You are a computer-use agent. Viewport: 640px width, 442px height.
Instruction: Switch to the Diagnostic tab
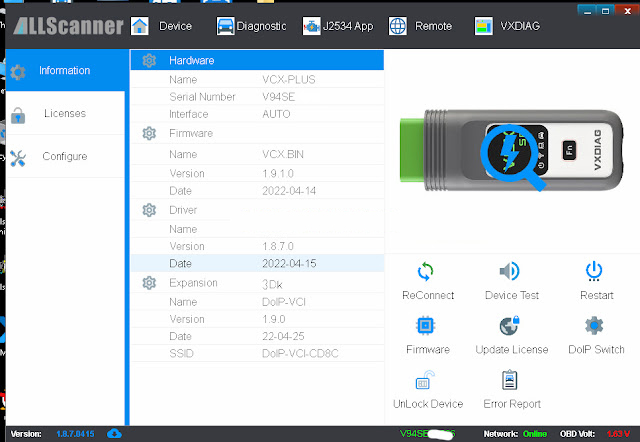tap(261, 26)
